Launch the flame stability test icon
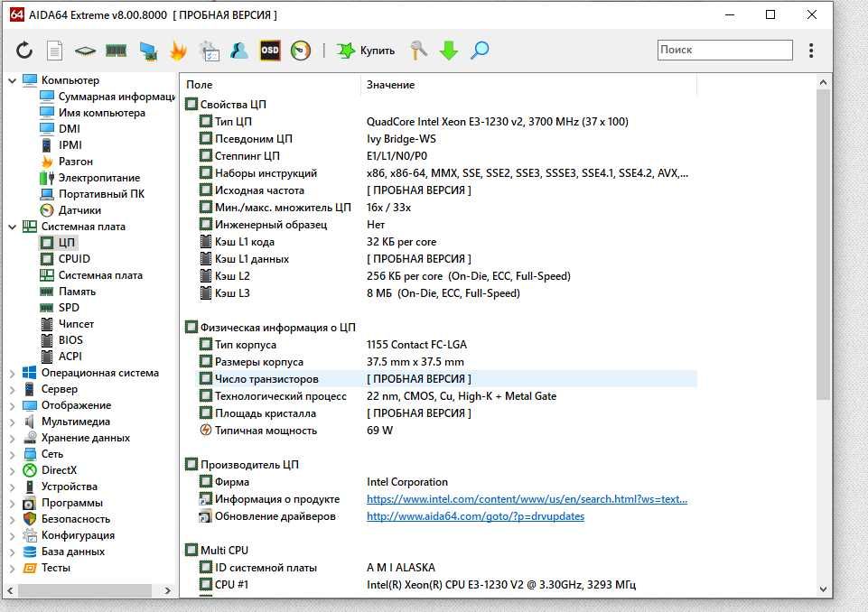 coord(178,51)
